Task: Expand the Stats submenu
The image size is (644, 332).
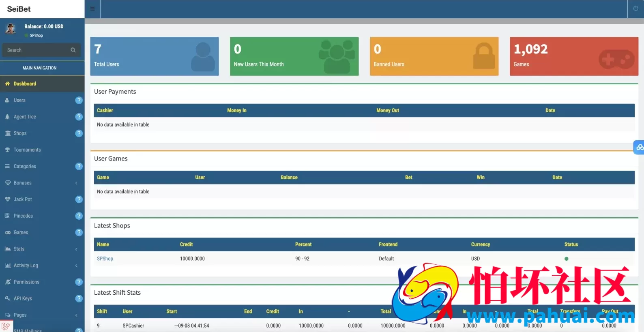Action: point(76,249)
